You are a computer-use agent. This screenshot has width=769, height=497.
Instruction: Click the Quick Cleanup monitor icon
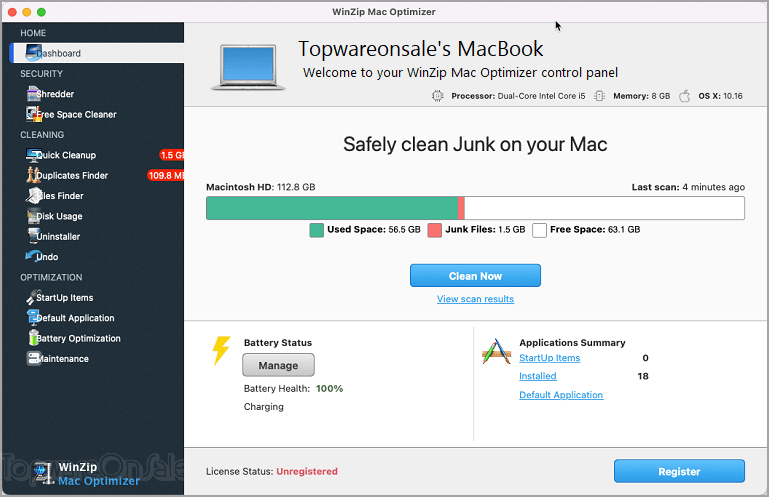click(x=34, y=155)
